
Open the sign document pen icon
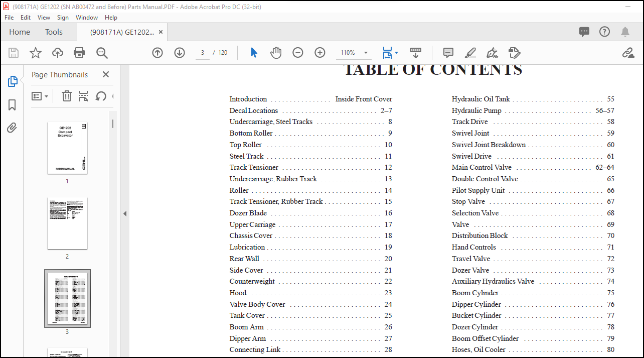[x=492, y=53]
